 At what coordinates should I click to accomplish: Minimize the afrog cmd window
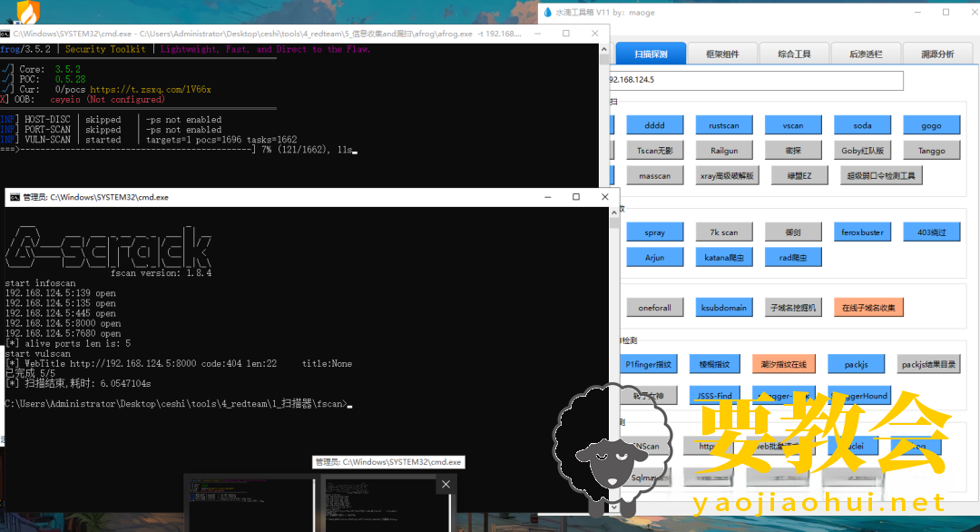click(x=538, y=34)
